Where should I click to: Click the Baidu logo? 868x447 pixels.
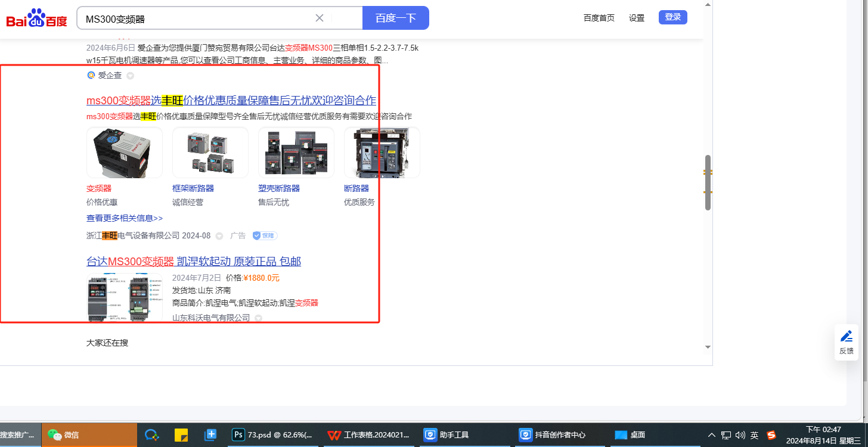(x=37, y=18)
